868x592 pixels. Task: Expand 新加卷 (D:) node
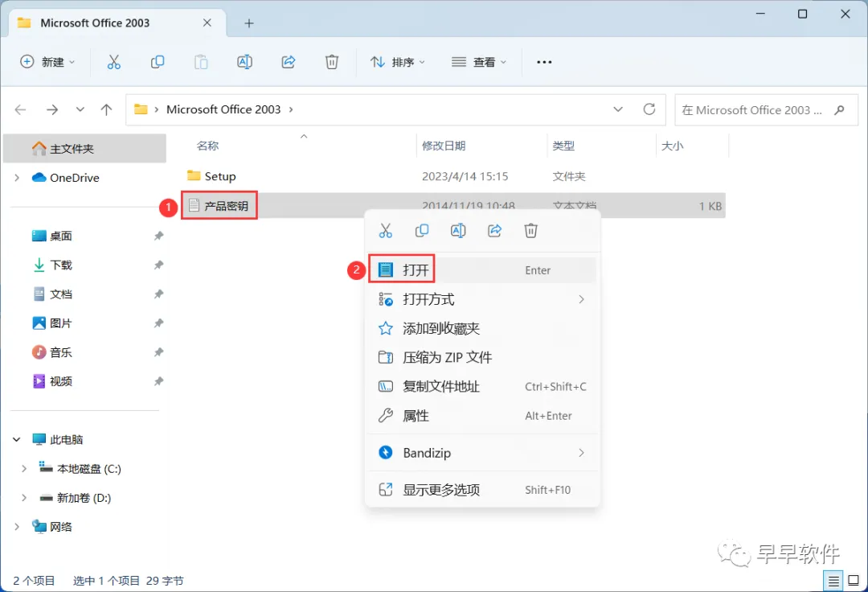24,498
